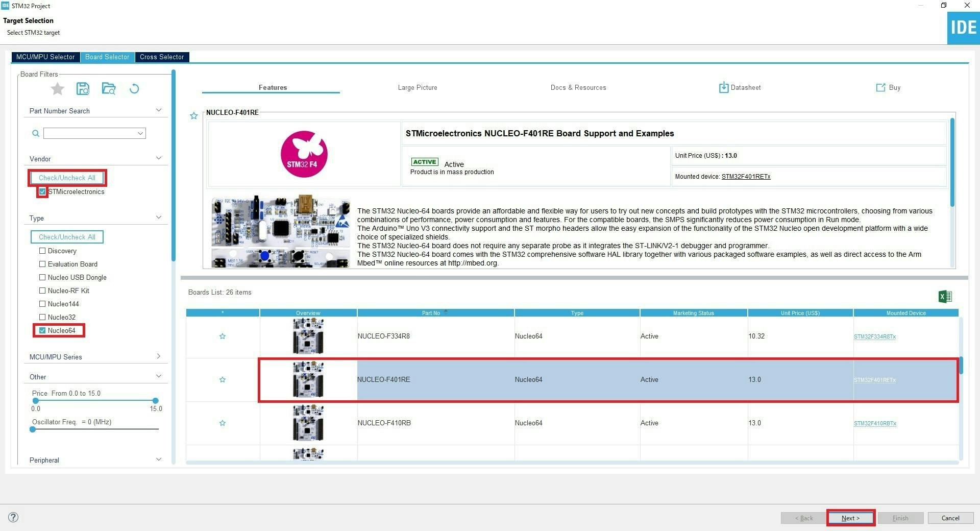Click the IDE logo in top corner
The height and width of the screenshot is (531, 980).
click(963, 28)
